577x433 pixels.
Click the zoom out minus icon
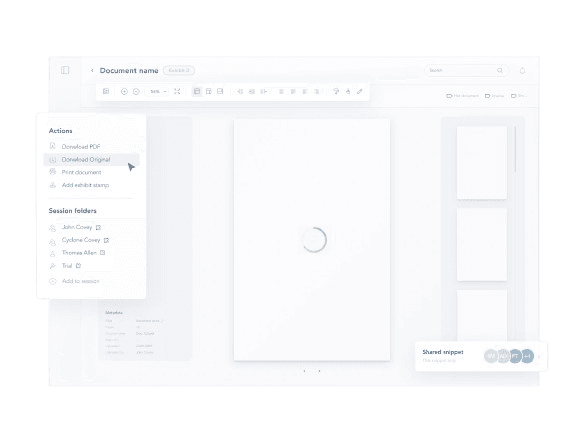point(136,91)
